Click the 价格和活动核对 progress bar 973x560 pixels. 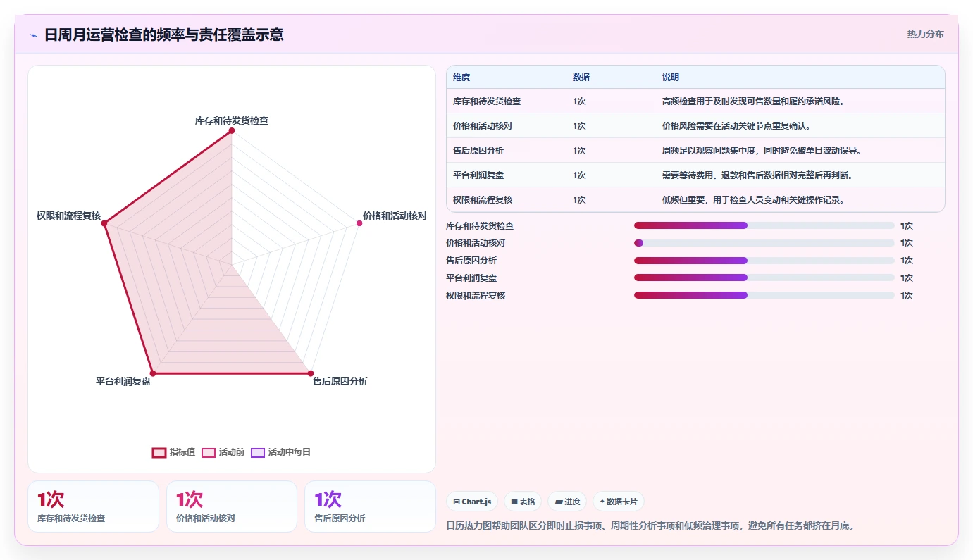pyautogui.click(x=764, y=243)
